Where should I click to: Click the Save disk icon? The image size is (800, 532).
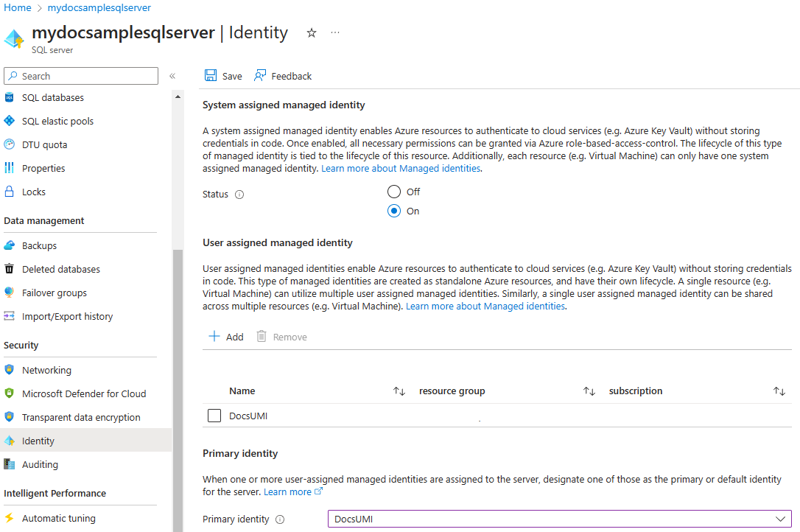pyautogui.click(x=210, y=76)
